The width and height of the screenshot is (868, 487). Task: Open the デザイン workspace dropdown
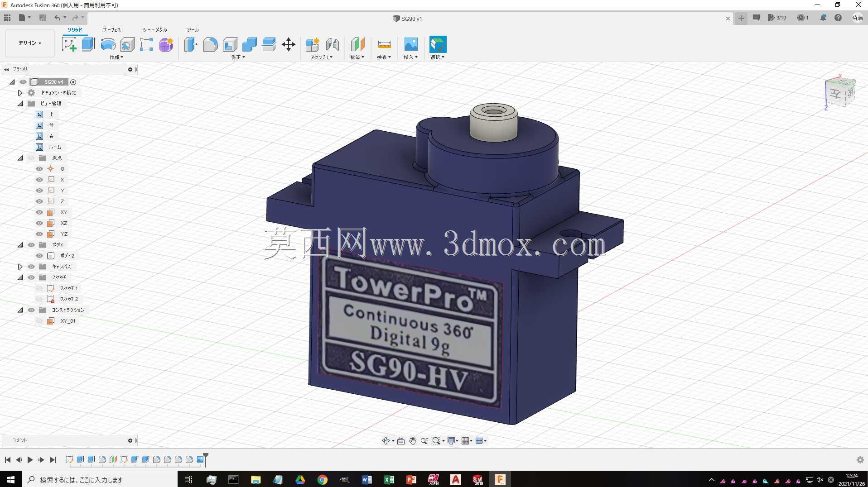[30, 43]
